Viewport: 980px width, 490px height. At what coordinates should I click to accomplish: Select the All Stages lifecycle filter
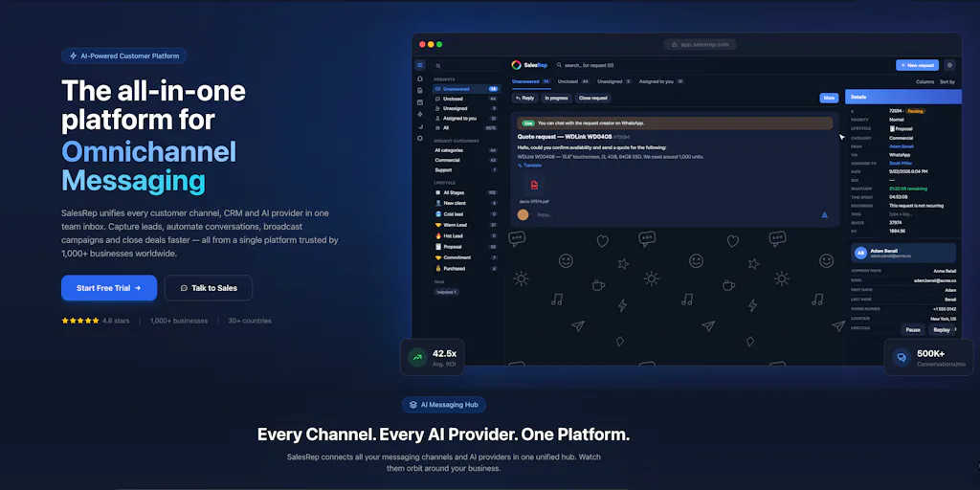tap(466, 193)
